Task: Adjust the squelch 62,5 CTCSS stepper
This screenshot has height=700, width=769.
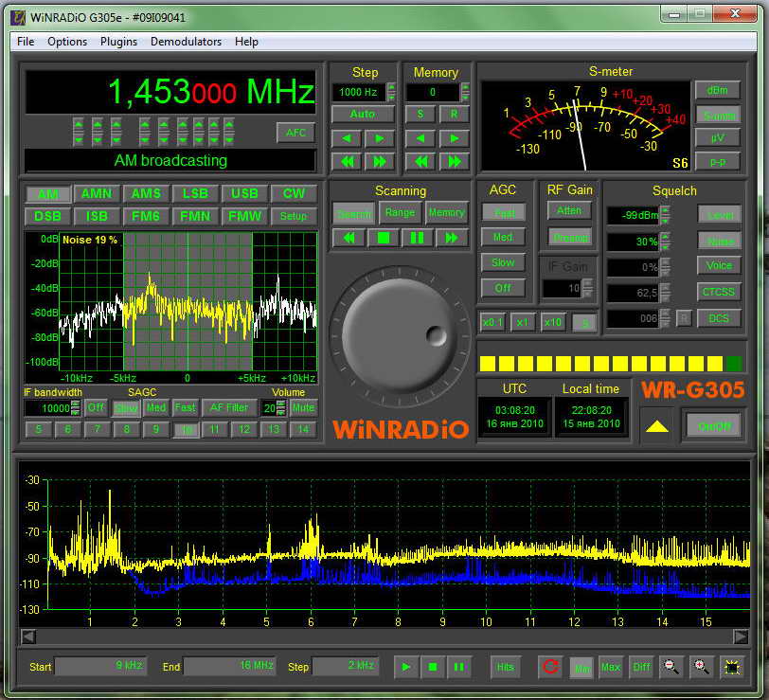Action: (665, 293)
